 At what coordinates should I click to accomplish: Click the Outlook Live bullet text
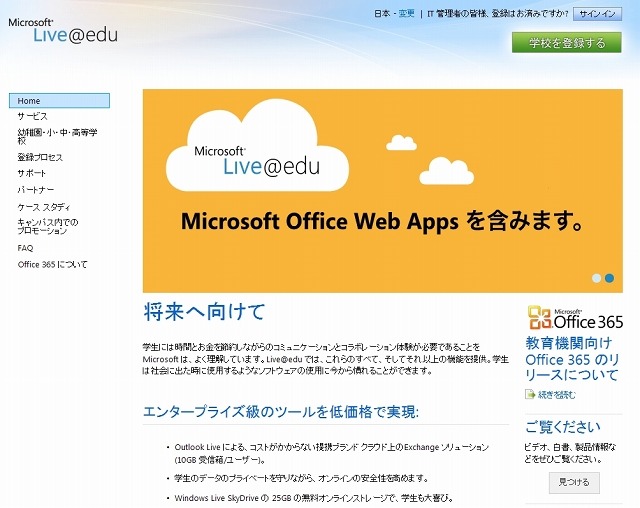[x=331, y=453]
